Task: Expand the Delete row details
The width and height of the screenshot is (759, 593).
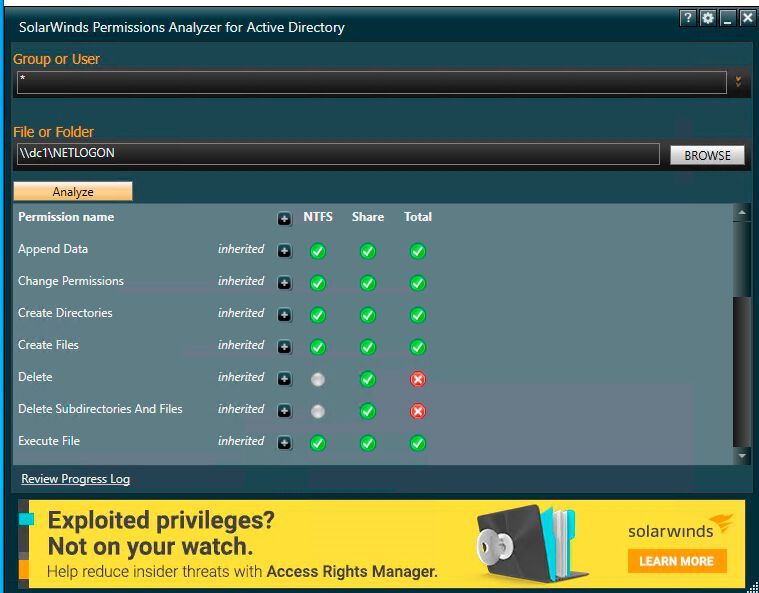Action: click(284, 379)
